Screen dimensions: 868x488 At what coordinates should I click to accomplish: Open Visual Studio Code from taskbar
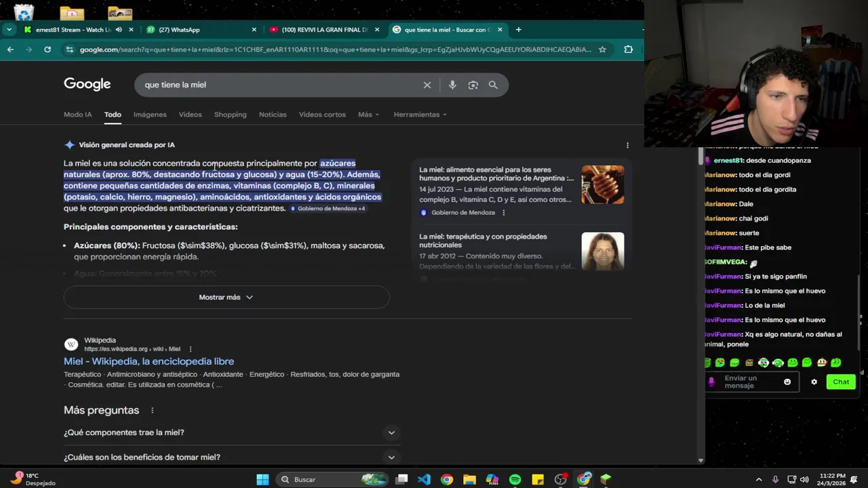pos(424,479)
